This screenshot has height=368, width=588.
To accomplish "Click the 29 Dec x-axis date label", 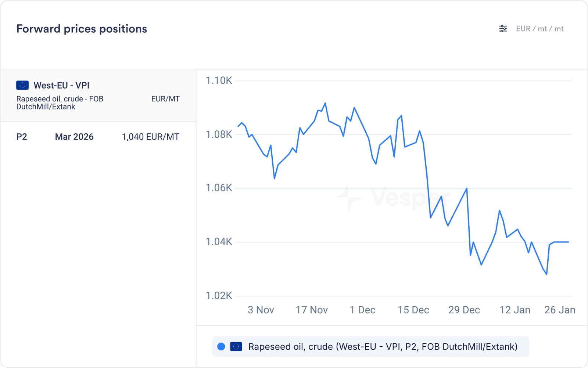I will point(464,310).
